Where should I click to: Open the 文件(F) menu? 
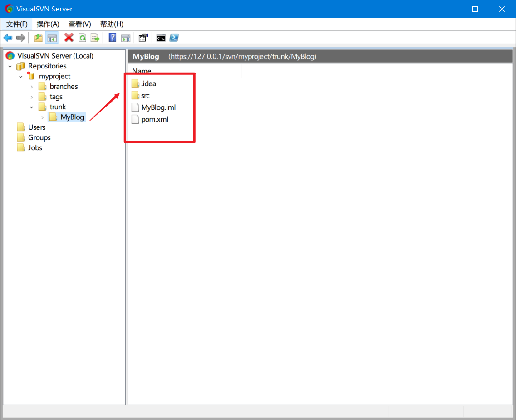pyautogui.click(x=17, y=24)
